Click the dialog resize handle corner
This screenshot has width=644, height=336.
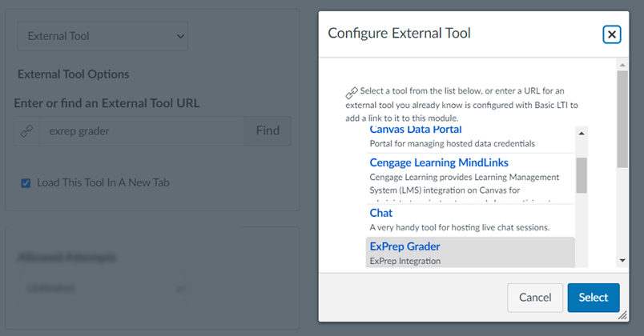[622, 315]
